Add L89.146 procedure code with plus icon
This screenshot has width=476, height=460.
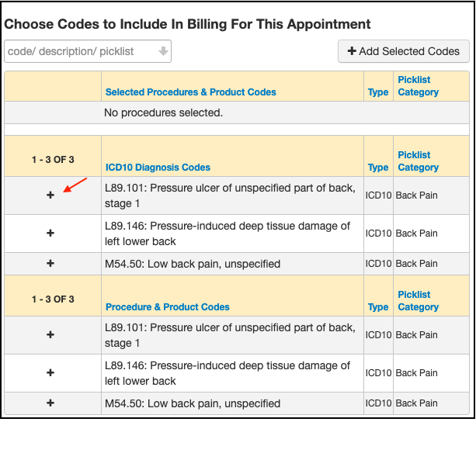click(x=50, y=373)
